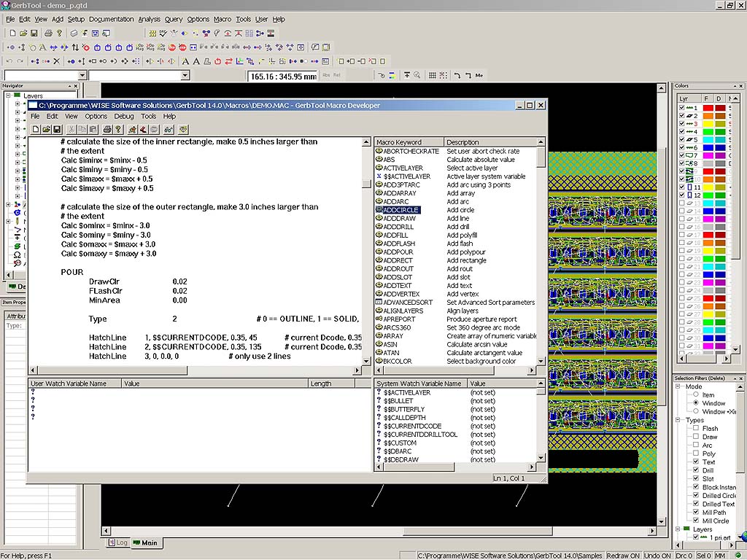Image resolution: width=747 pixels, height=560 pixels.
Task: Select the Window mode radio button
Action: point(696,402)
